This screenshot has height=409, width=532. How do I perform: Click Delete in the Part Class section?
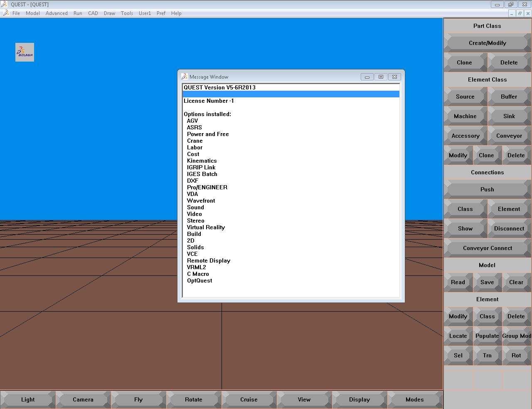(x=509, y=62)
